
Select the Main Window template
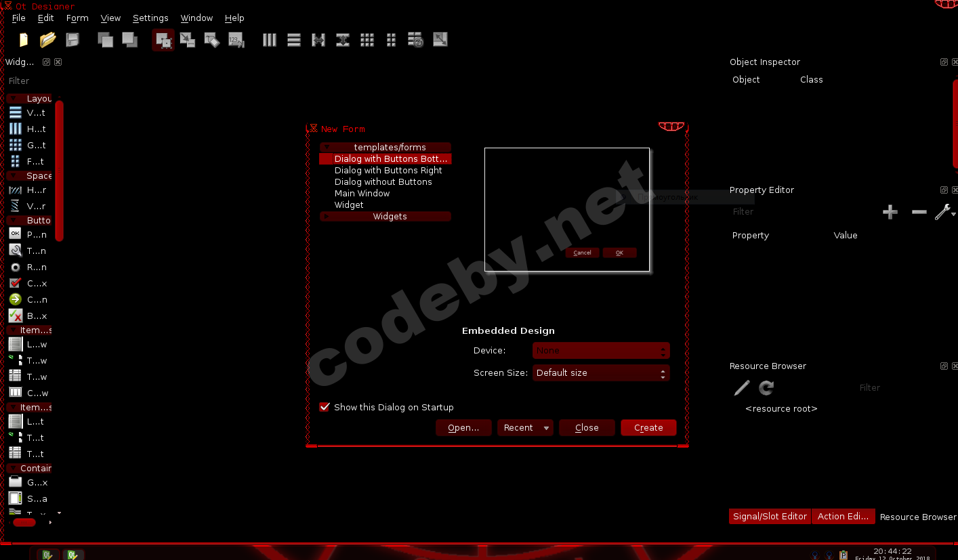pyautogui.click(x=362, y=194)
